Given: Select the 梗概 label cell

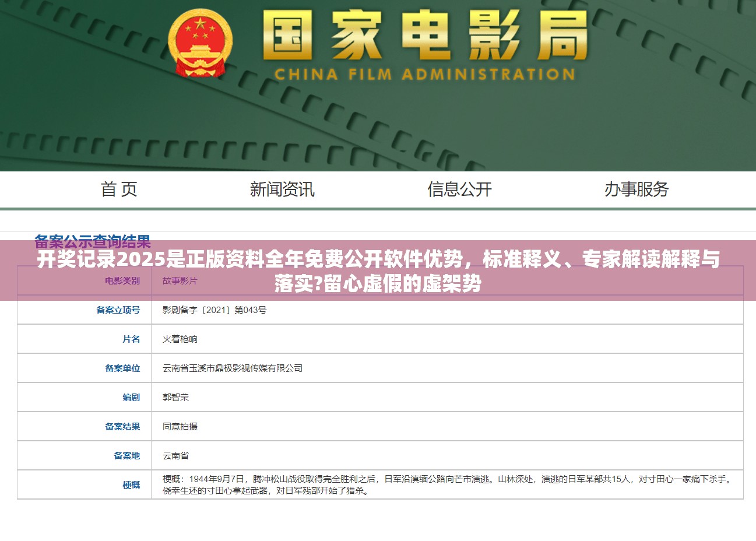Looking at the screenshot, I should [x=85, y=484].
